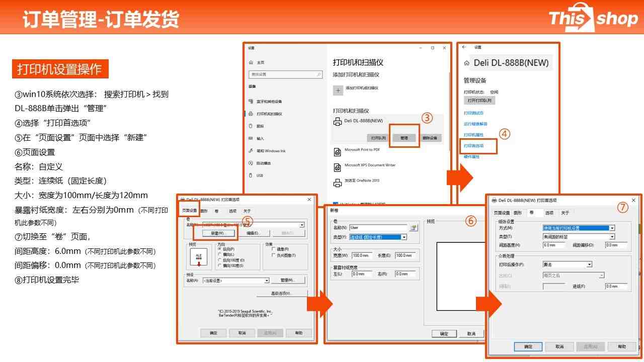Open 类型(Y) dropdown in 新卷 dialog

[x=404, y=237]
